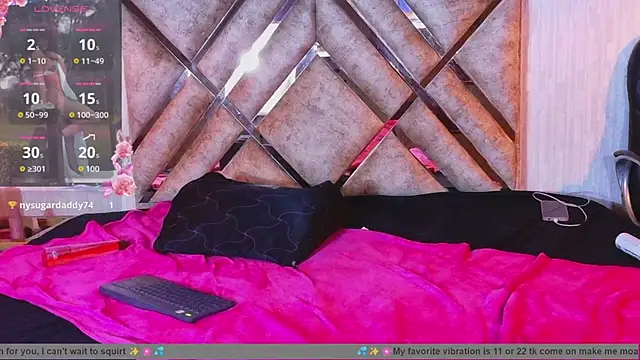
Task: Select the 10s tile for 50~99 tokens
Action: click(x=33, y=102)
